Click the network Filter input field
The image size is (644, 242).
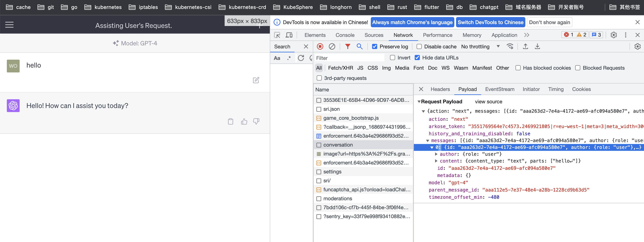tap(349, 58)
